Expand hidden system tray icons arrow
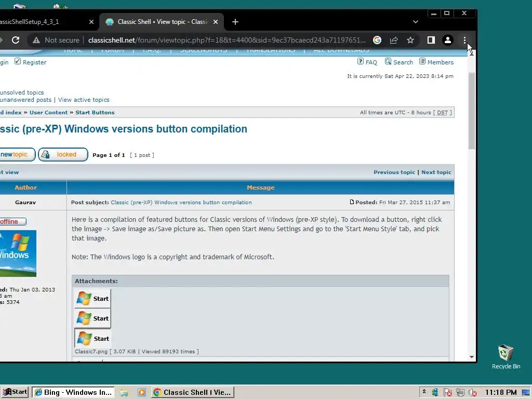This screenshot has width=532, height=399. point(424,392)
